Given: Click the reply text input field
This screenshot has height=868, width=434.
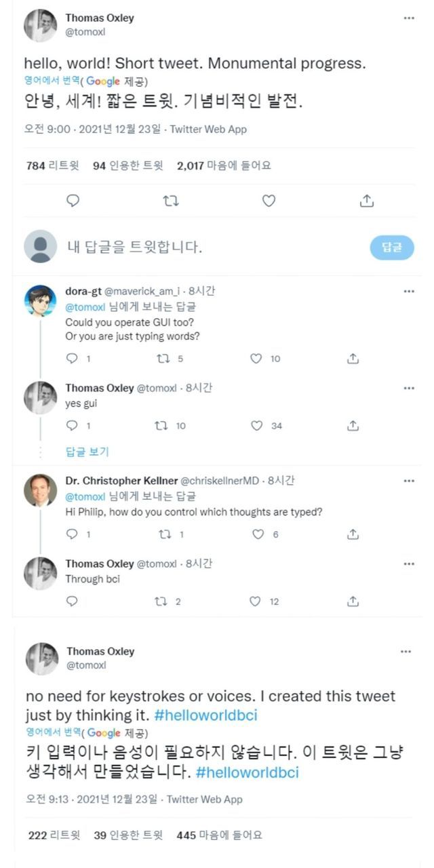Looking at the screenshot, I should [203, 248].
